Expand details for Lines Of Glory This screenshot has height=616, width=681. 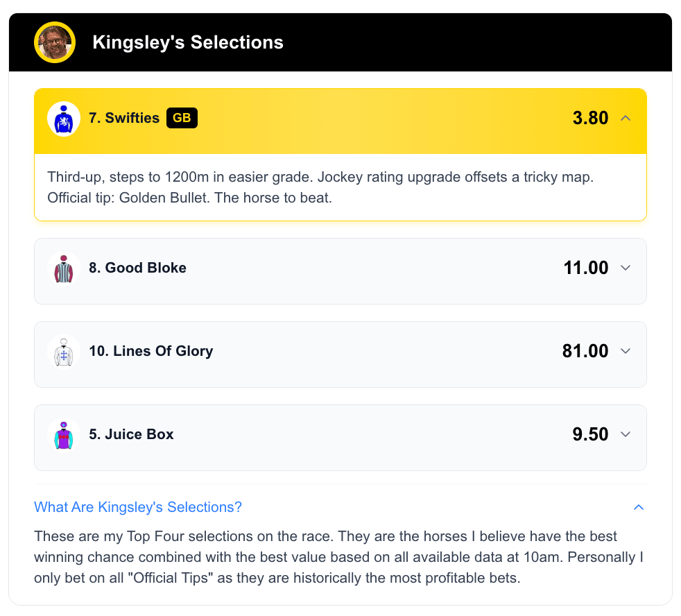(x=625, y=350)
